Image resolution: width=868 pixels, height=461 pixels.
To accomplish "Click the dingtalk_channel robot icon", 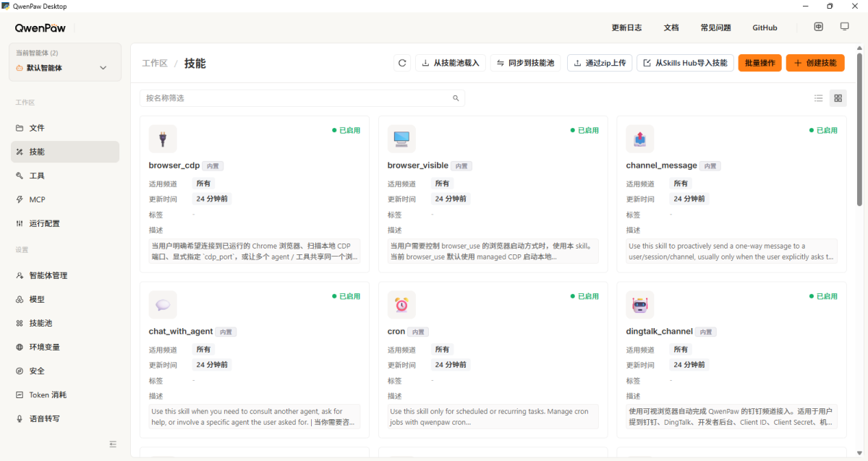I will (x=640, y=305).
